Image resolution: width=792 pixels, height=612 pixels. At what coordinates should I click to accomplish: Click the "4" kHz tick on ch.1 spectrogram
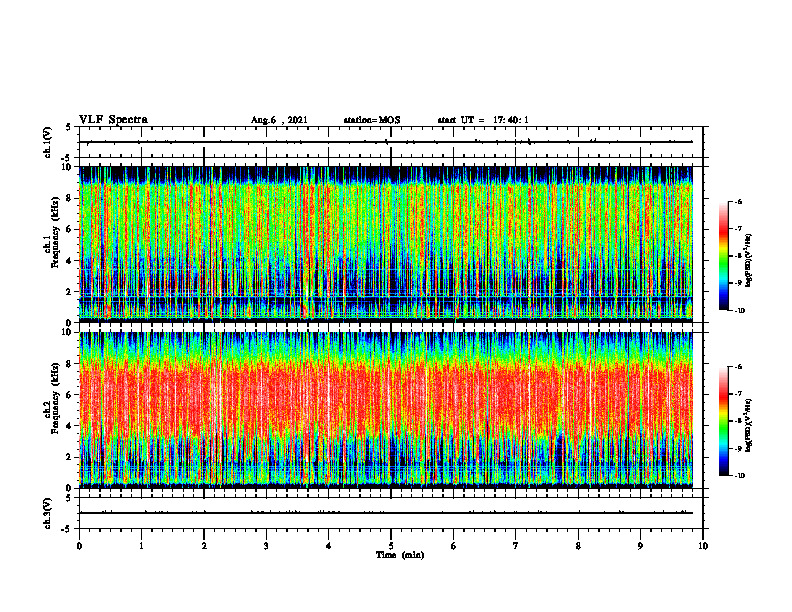(x=70, y=261)
